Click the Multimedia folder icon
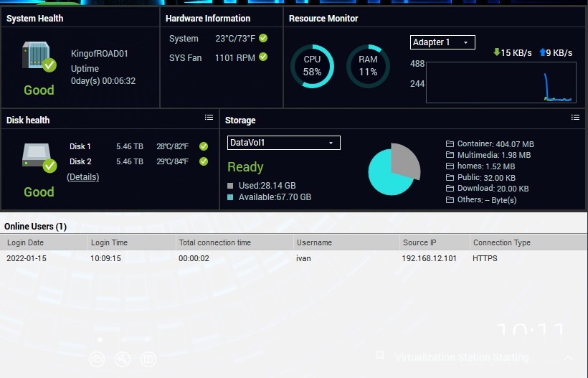Viewport: 588px width, 378px height. point(450,155)
